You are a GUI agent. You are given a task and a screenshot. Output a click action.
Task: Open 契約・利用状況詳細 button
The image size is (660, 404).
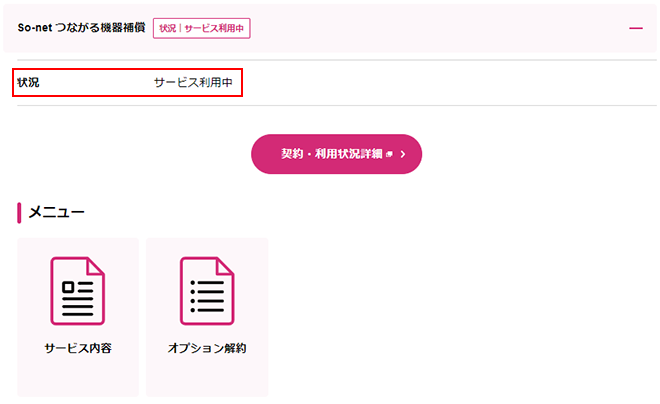[336, 154]
